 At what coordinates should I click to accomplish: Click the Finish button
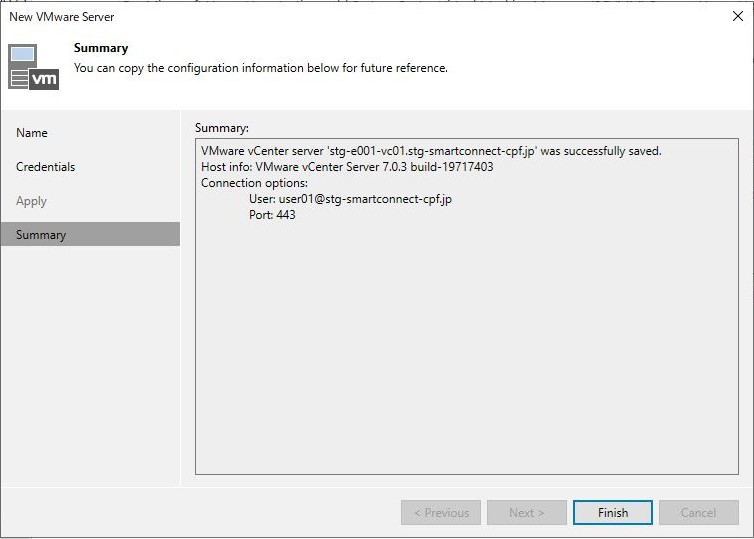613,513
